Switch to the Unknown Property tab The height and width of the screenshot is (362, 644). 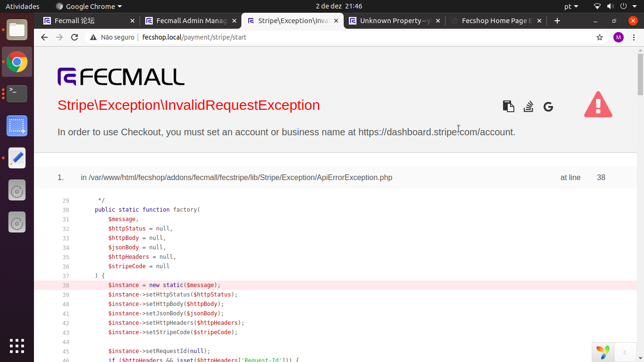click(x=394, y=21)
